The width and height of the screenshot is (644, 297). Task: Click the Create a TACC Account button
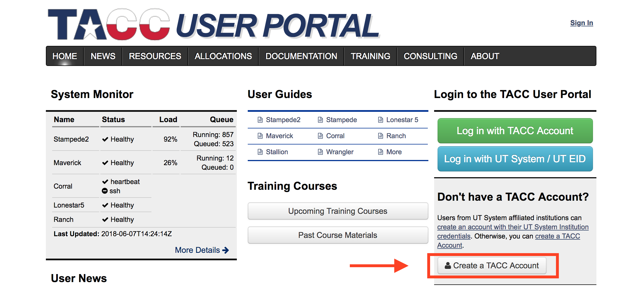point(492,265)
